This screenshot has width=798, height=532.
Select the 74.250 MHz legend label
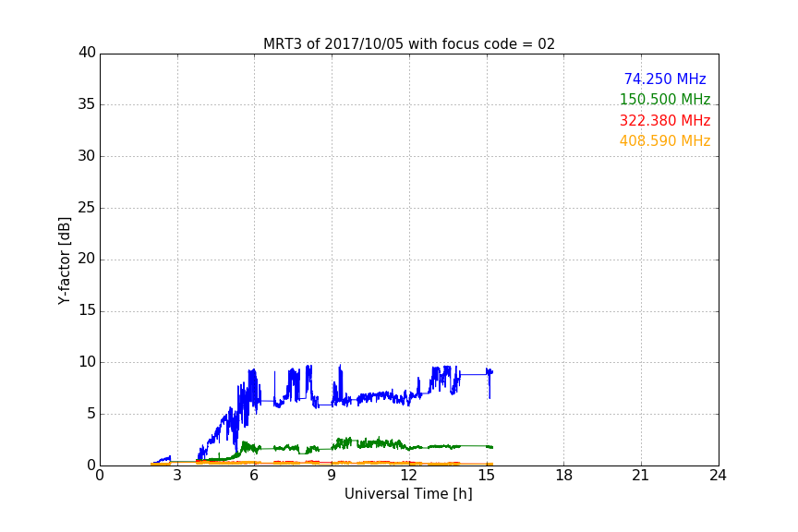665,79
